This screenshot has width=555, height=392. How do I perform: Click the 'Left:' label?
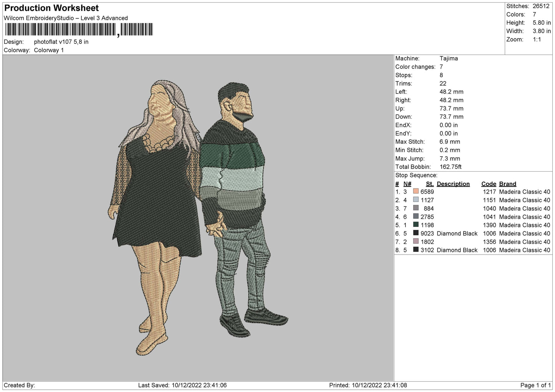tap(401, 92)
